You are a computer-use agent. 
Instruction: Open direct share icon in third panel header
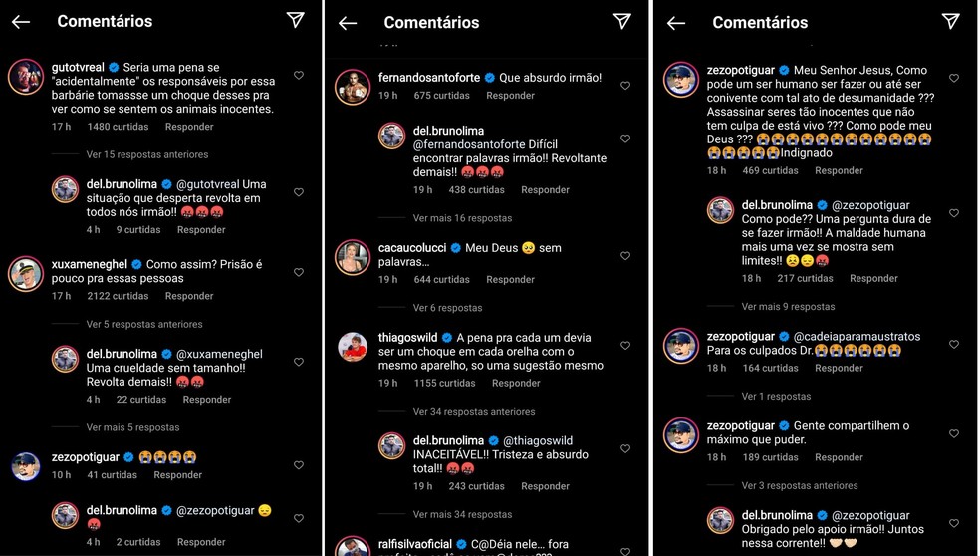(x=951, y=21)
